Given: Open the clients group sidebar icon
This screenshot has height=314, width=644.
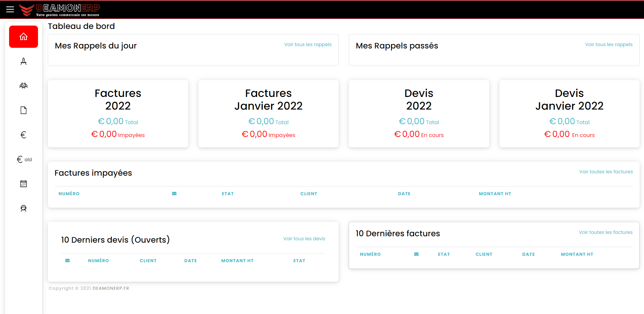Looking at the screenshot, I should (24, 86).
